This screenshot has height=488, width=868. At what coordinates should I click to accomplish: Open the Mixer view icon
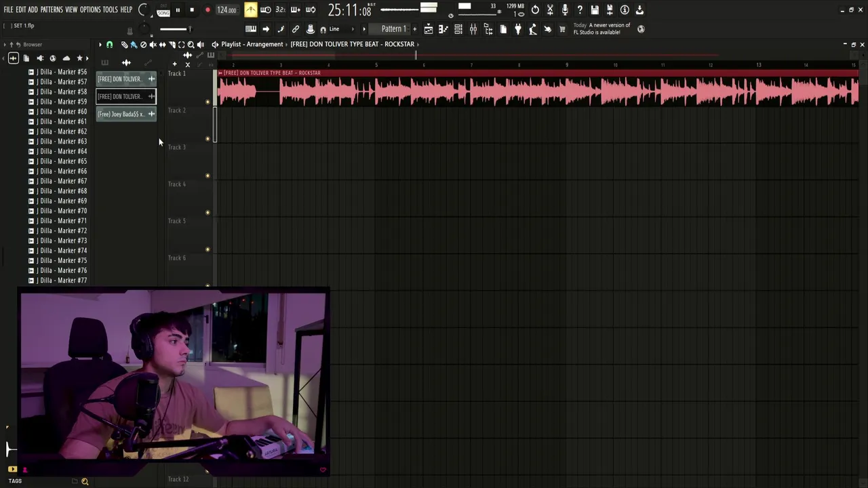[x=473, y=29]
